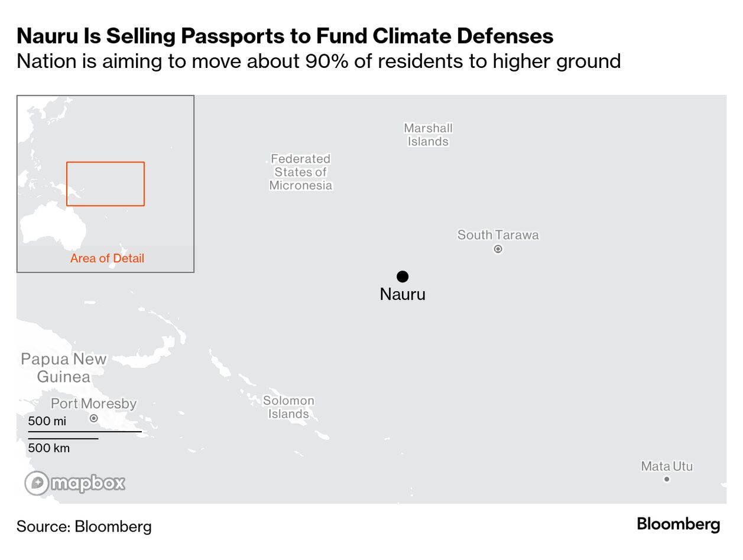This screenshot has height=560, width=743.
Task: Select the Papua New Guinea label
Action: 64,367
